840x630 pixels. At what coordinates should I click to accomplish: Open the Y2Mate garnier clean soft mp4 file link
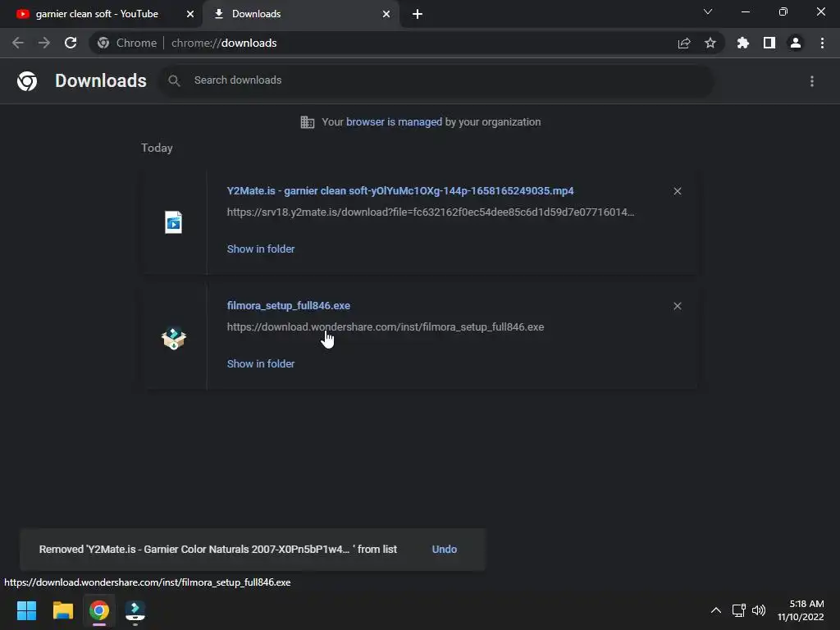(x=400, y=190)
